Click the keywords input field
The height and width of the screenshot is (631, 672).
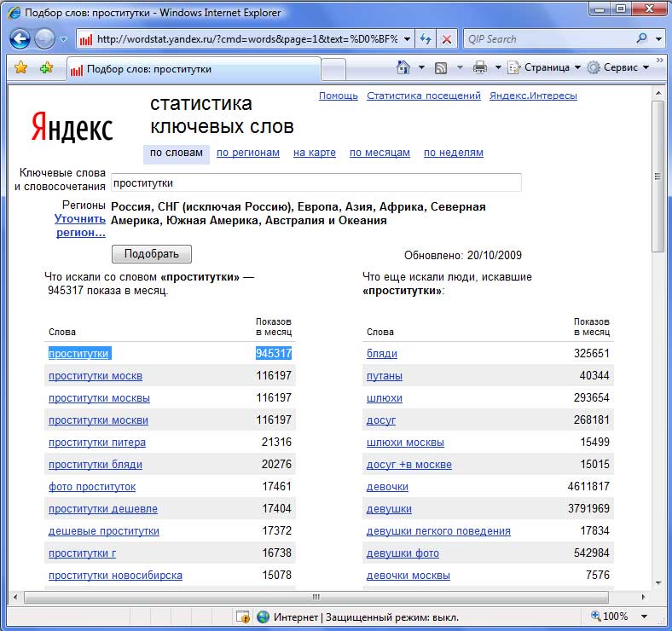click(316, 183)
